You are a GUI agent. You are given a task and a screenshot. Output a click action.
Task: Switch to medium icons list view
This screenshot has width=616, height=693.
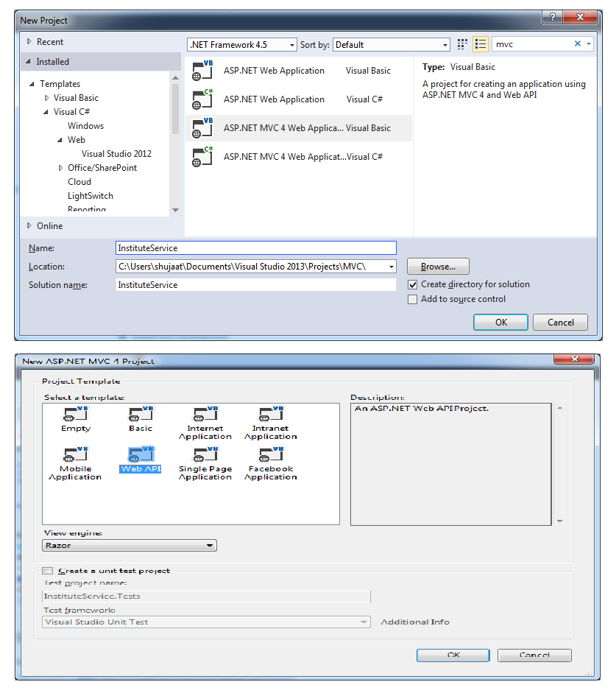(480, 44)
